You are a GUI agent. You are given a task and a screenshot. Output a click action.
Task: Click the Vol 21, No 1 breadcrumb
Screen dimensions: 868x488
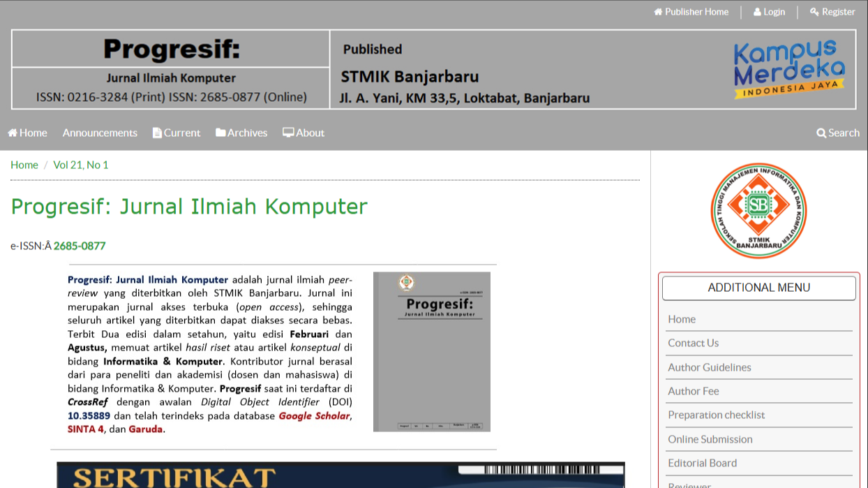[81, 165]
